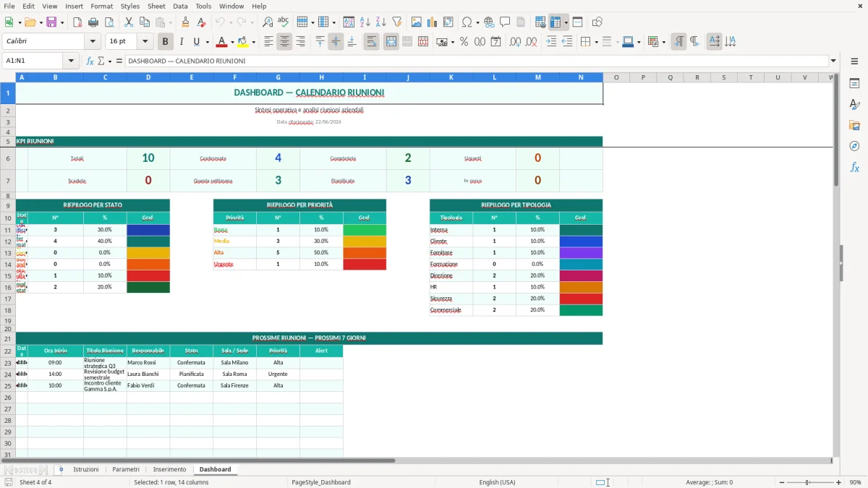Open the Font Name dropdown
Screen dimensions: 868x488
92,42
